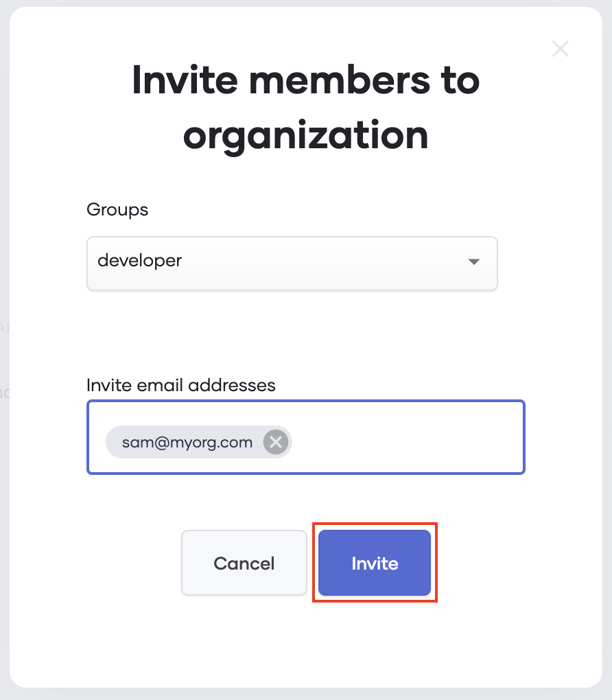The height and width of the screenshot is (700, 612).
Task: Click empty space after the email chip
Action: (x=406, y=442)
